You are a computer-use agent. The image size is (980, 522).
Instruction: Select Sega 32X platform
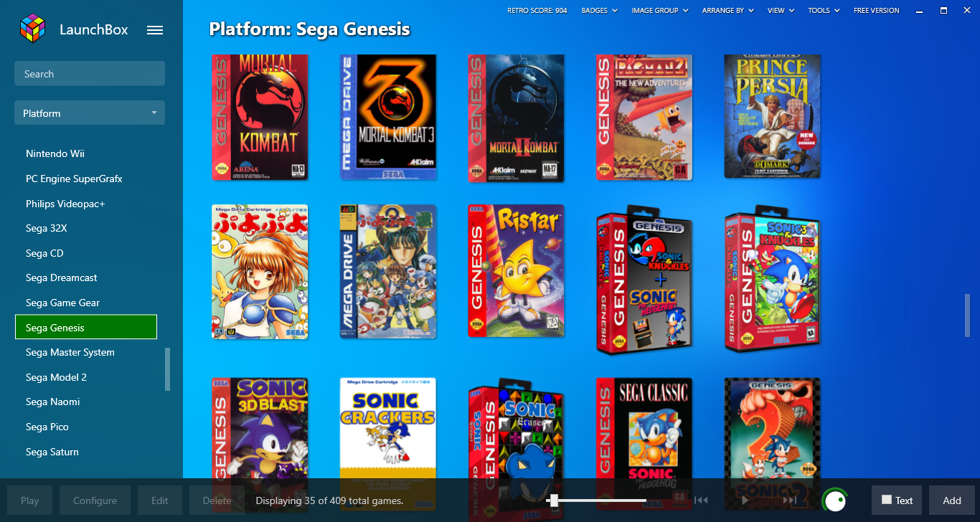point(86,228)
